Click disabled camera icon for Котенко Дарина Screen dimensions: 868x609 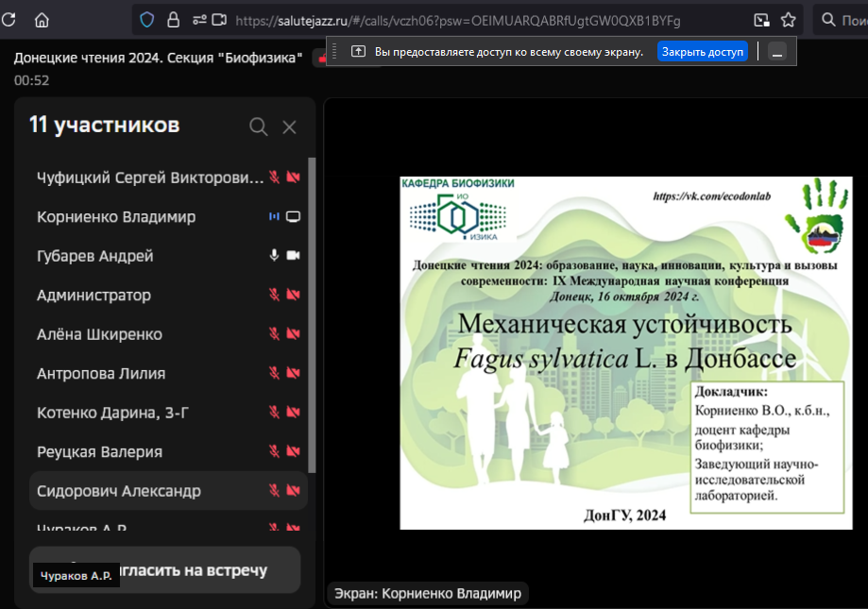coord(294,412)
